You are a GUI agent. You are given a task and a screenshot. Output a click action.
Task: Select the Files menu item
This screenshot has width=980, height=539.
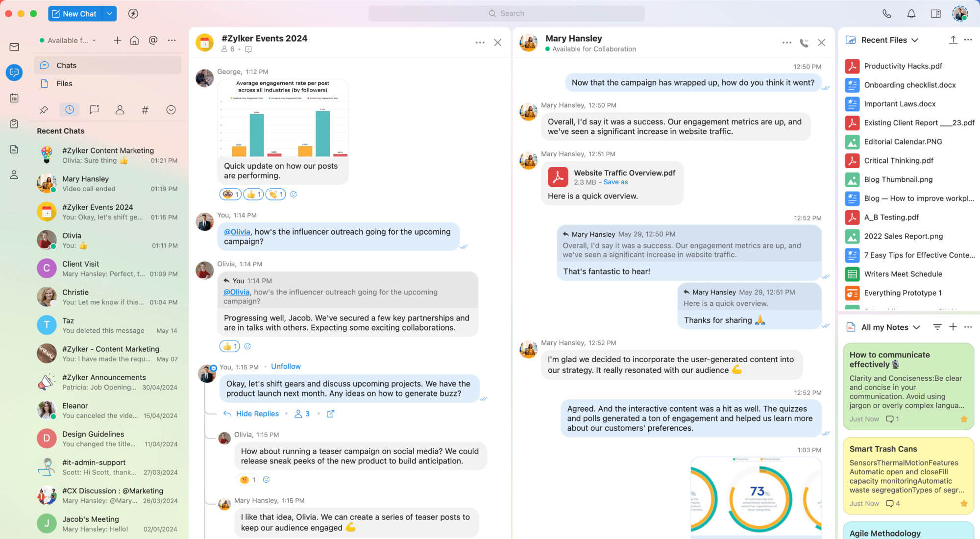click(x=64, y=84)
